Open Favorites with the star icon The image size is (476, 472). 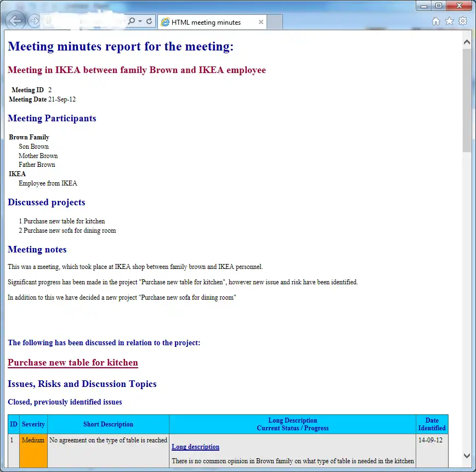point(449,21)
